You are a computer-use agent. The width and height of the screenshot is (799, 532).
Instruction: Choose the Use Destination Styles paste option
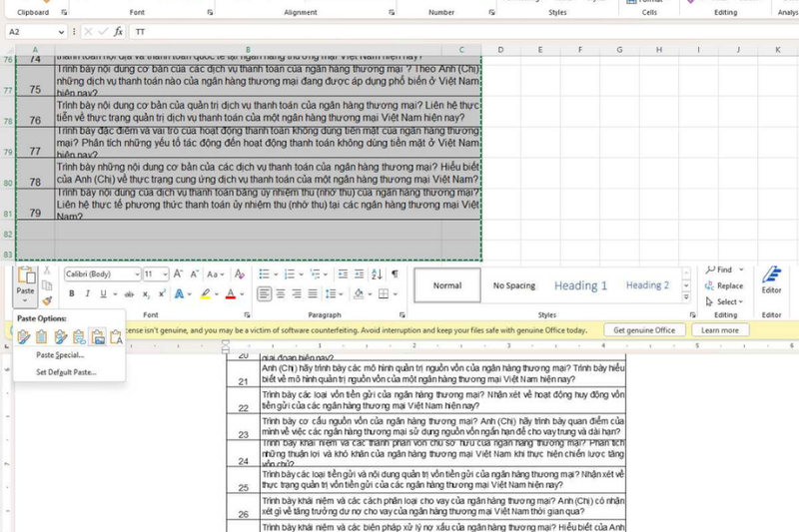42,336
